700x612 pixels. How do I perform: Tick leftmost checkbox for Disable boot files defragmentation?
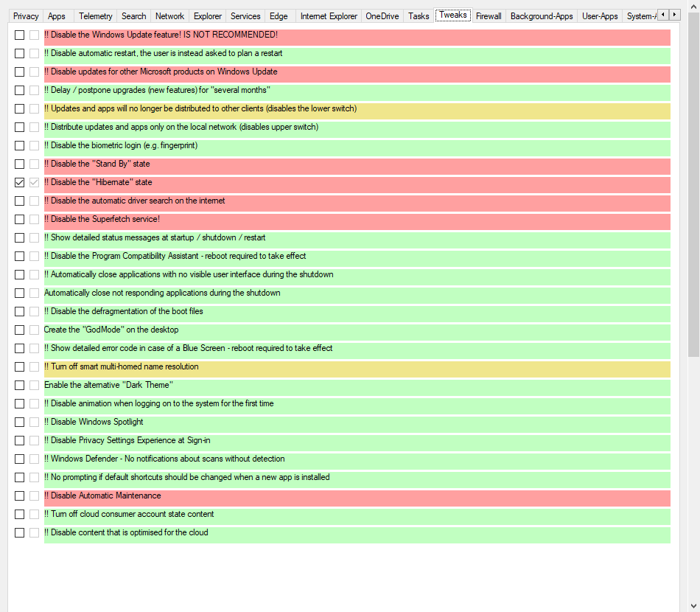[x=20, y=311]
